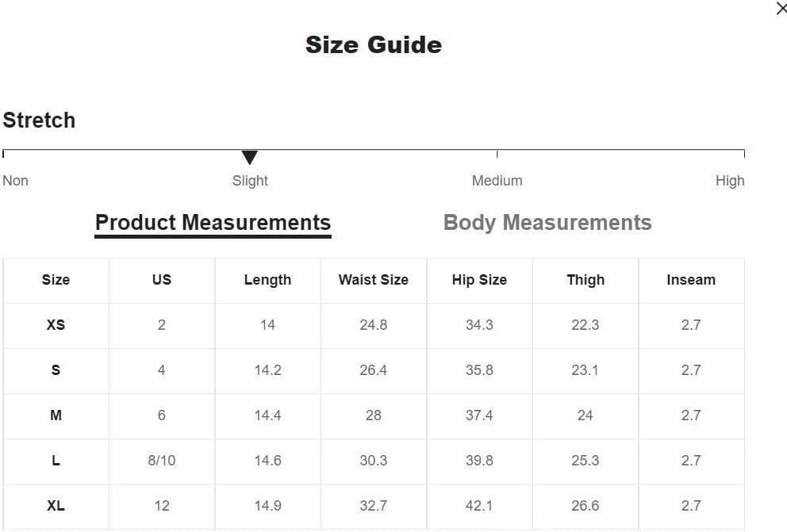Screen dimensions: 787x532
Task: Select the XL size row label
Action: (56, 506)
